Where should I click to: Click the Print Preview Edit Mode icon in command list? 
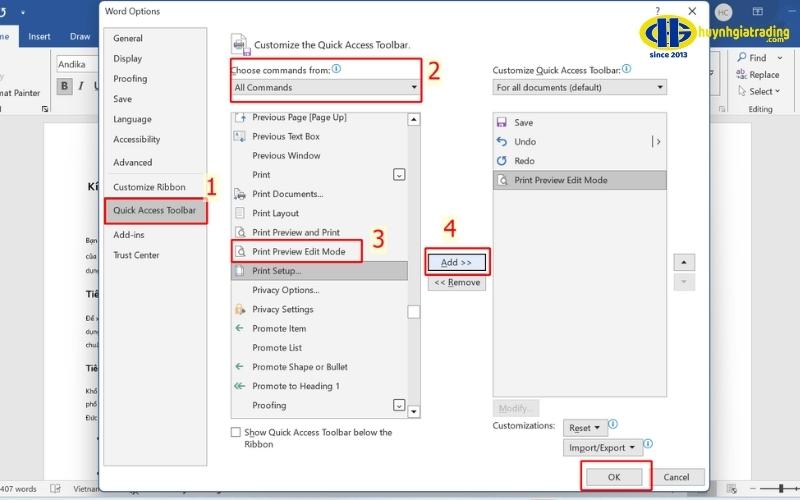click(x=240, y=252)
